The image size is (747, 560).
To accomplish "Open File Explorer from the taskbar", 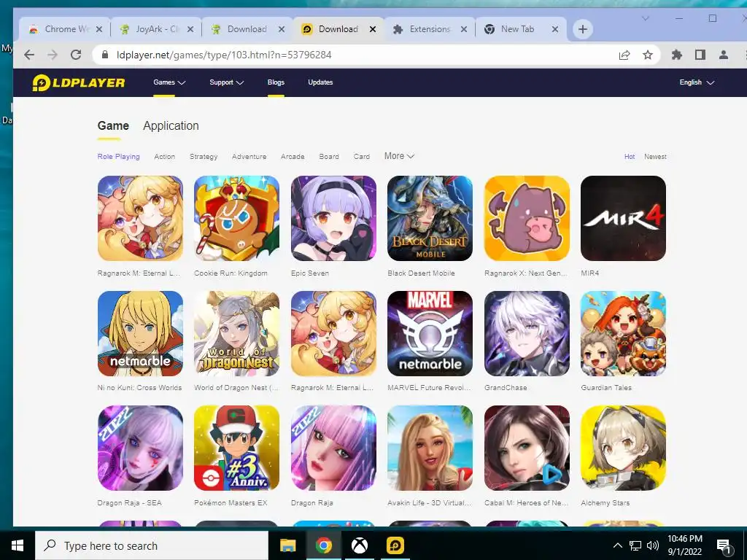I will point(287,545).
